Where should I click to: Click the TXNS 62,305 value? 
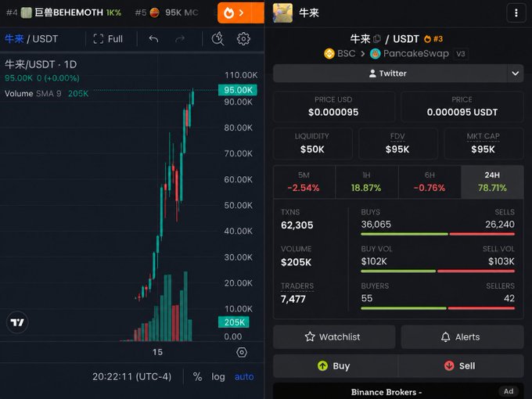click(x=297, y=225)
